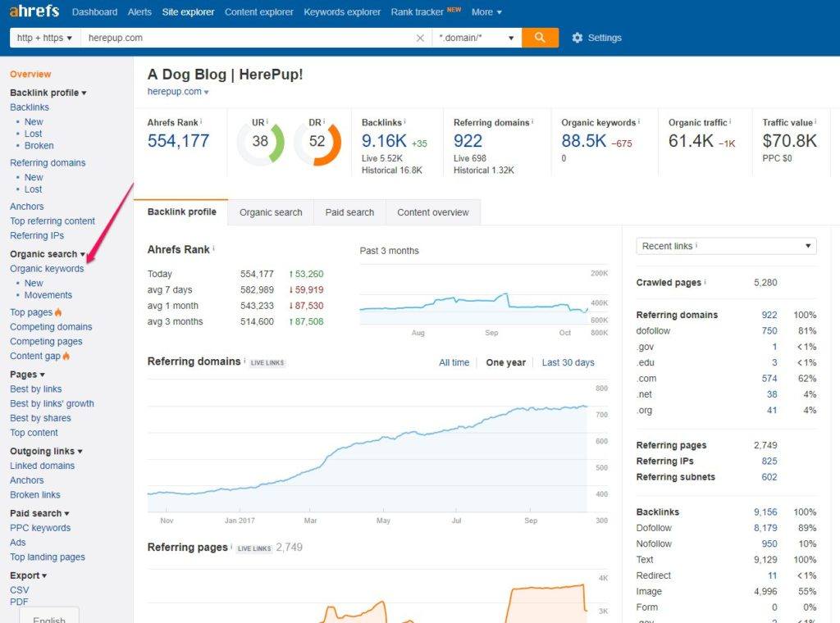Expand the herepup.com URL dropdown arrow
Screen dimensions: 840x623
[206, 92]
